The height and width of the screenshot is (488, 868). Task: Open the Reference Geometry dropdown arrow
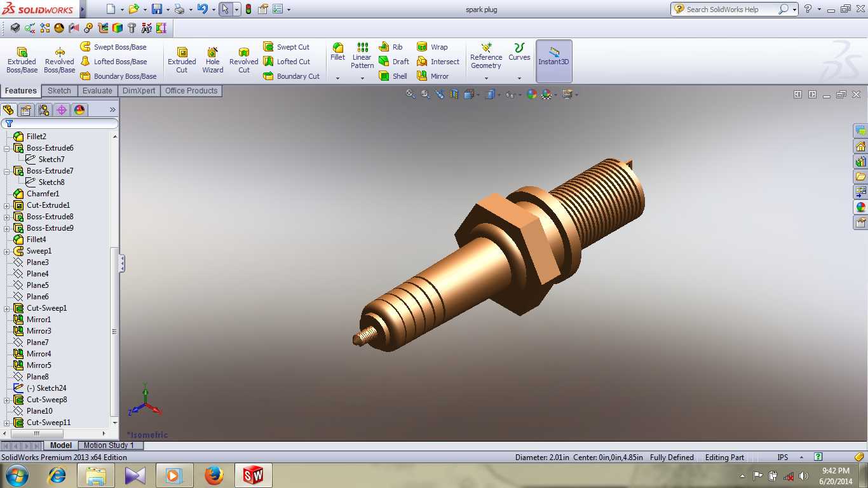pyautogui.click(x=486, y=78)
